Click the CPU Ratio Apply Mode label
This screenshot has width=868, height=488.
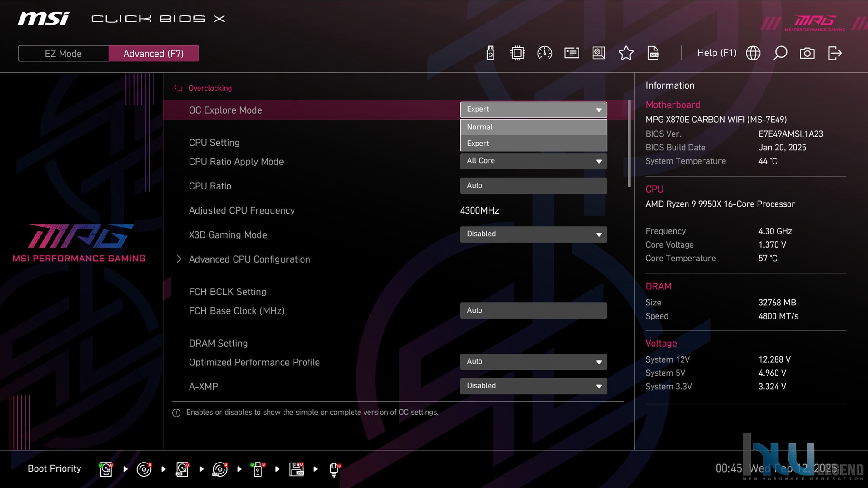[236, 162]
